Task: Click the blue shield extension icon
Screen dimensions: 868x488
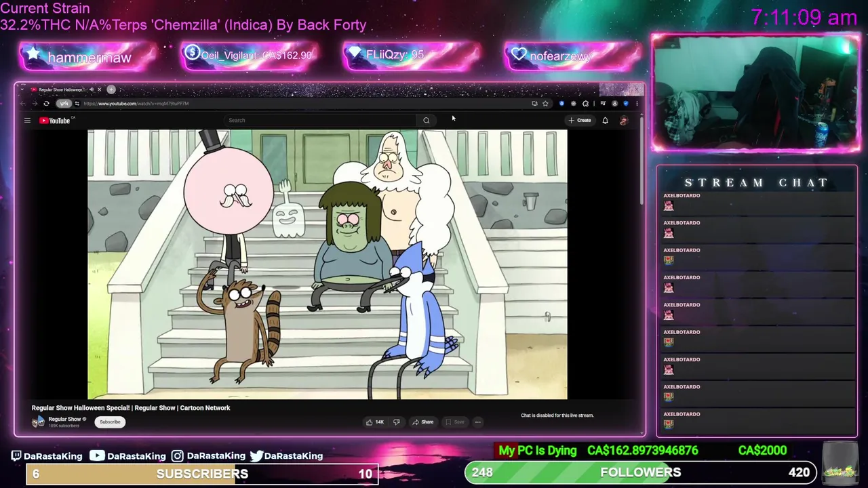Action: [x=561, y=104]
